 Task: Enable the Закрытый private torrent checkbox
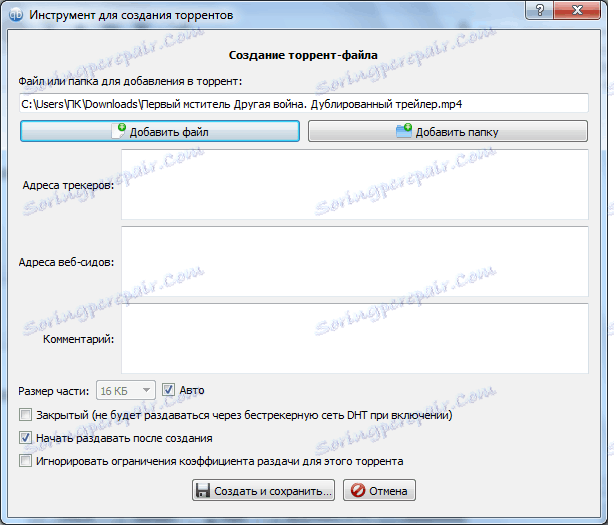coord(25,415)
